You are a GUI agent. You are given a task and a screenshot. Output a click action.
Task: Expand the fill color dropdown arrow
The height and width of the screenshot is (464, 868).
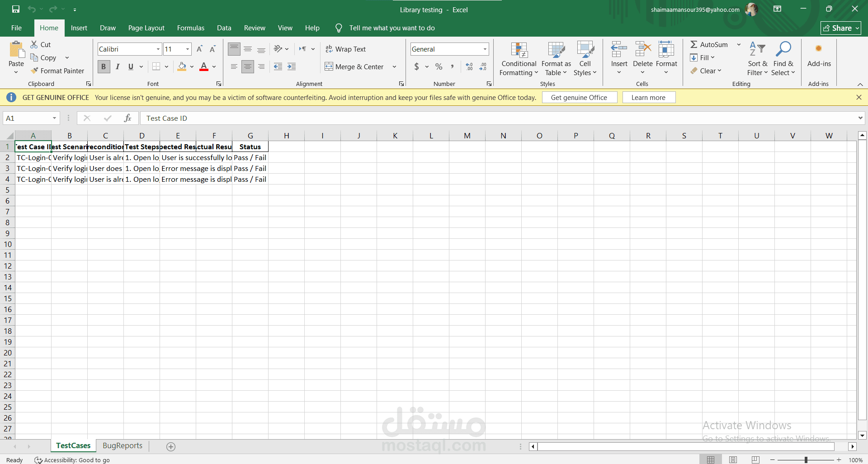(x=192, y=66)
